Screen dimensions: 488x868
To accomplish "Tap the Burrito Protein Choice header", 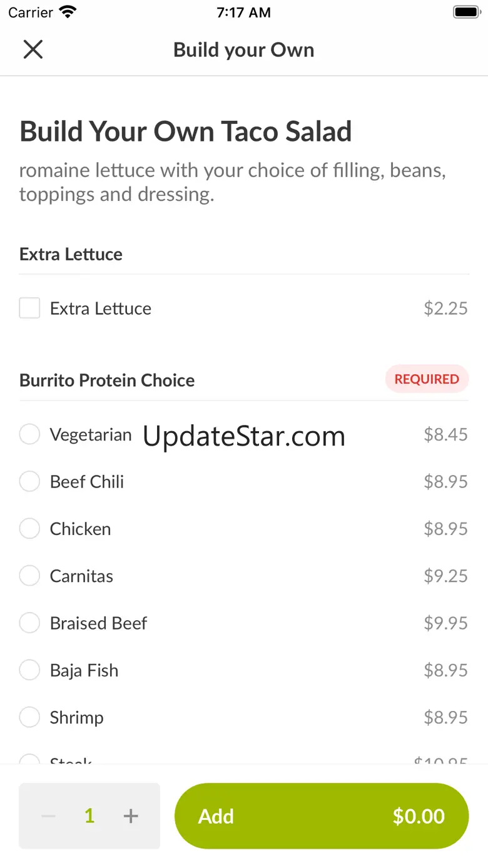I will pyautogui.click(x=107, y=380).
